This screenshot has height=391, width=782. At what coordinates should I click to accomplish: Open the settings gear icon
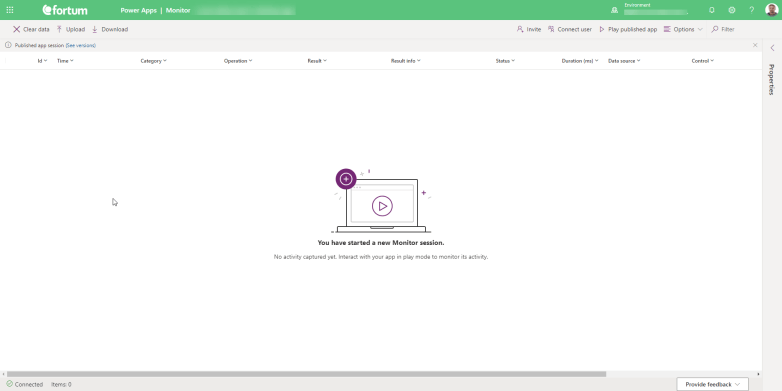[x=732, y=10]
